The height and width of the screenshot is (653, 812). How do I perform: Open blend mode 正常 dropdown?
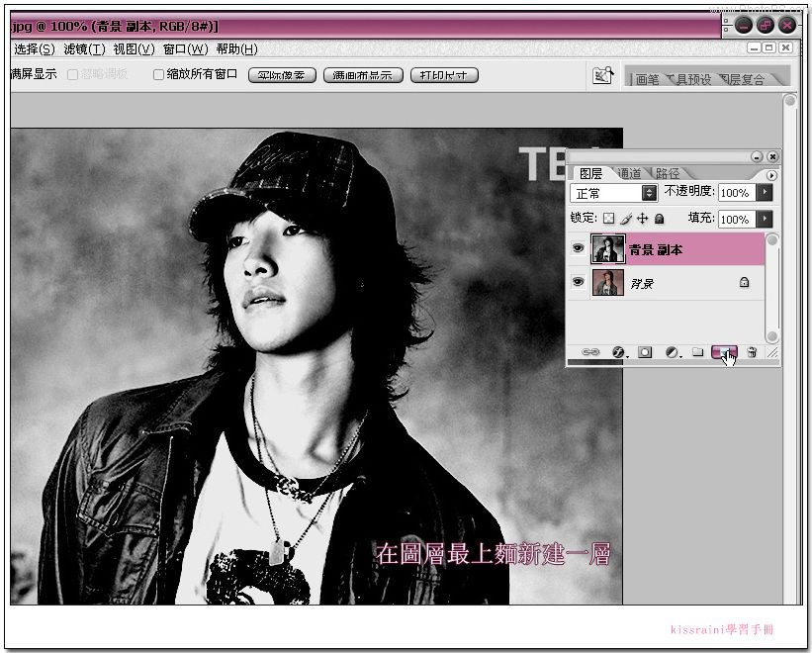(613, 193)
